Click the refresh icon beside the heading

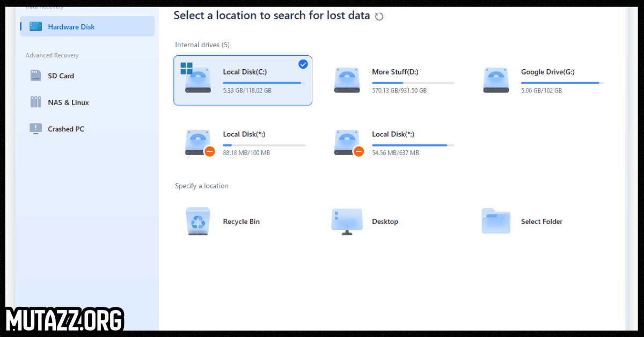coord(379,17)
